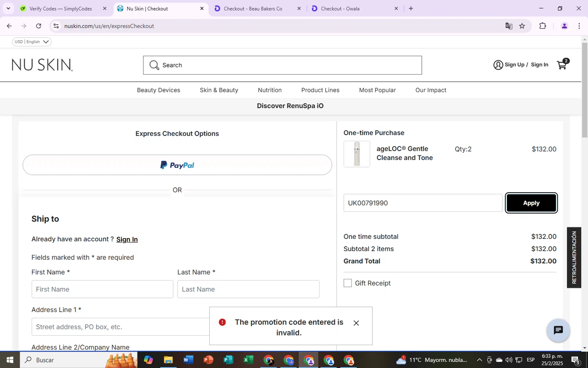Open Copilot from the taskbar
Viewport: 588px width, 368px height.
[x=148, y=360]
